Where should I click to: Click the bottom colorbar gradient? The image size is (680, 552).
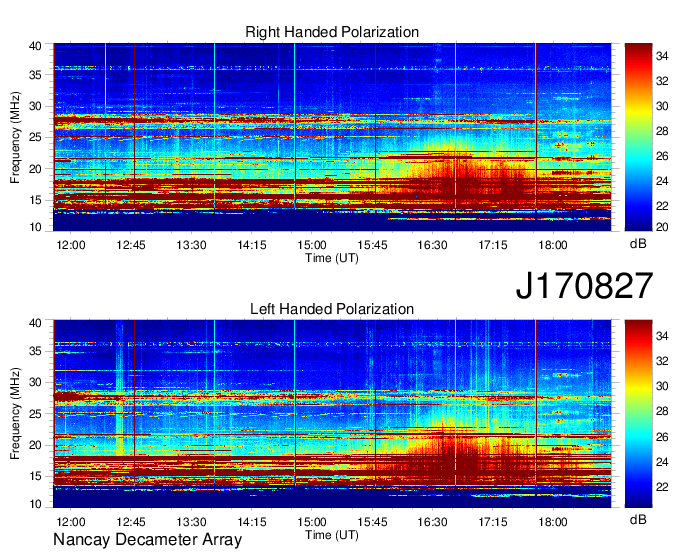pos(638,414)
